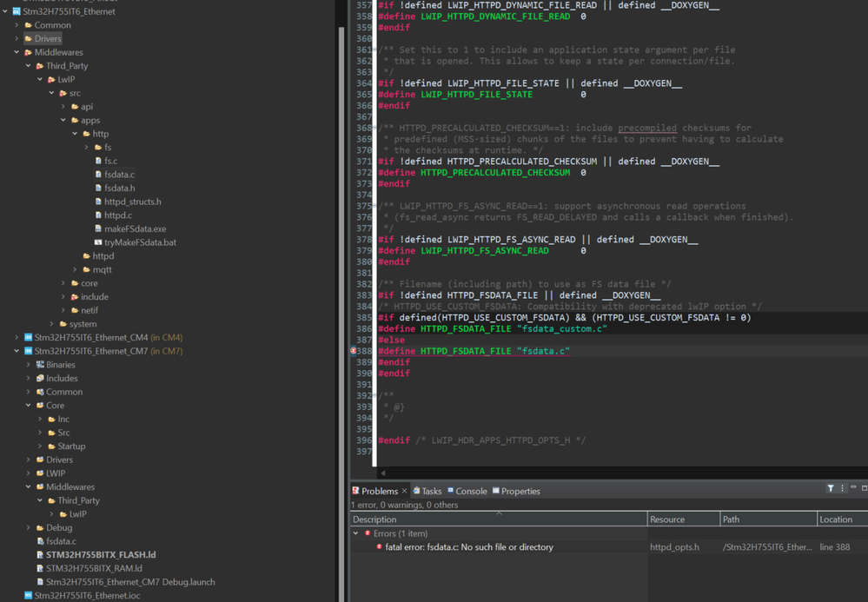The height and width of the screenshot is (602, 868).
Task: Minimize the Problems panel
Action: (x=853, y=488)
